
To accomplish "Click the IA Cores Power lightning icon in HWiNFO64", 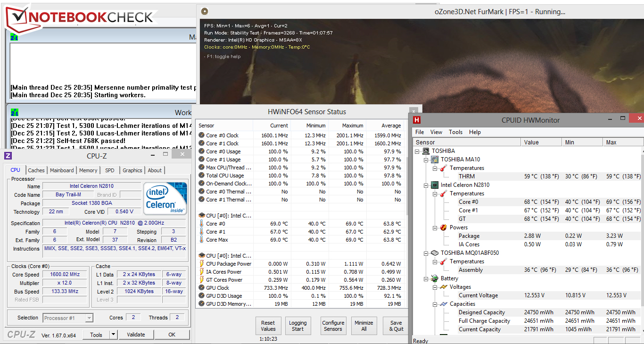I will (202, 272).
